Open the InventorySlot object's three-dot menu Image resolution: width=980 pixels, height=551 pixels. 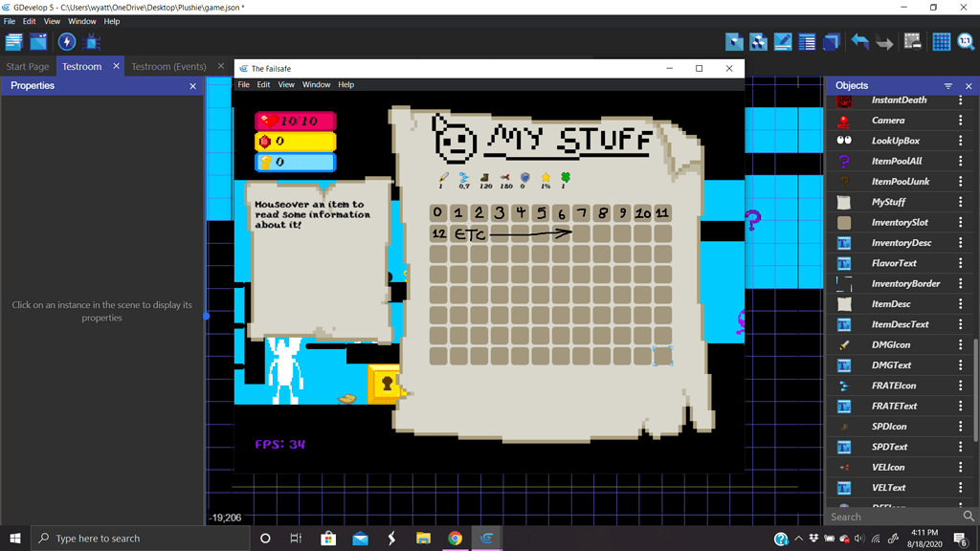coord(962,222)
